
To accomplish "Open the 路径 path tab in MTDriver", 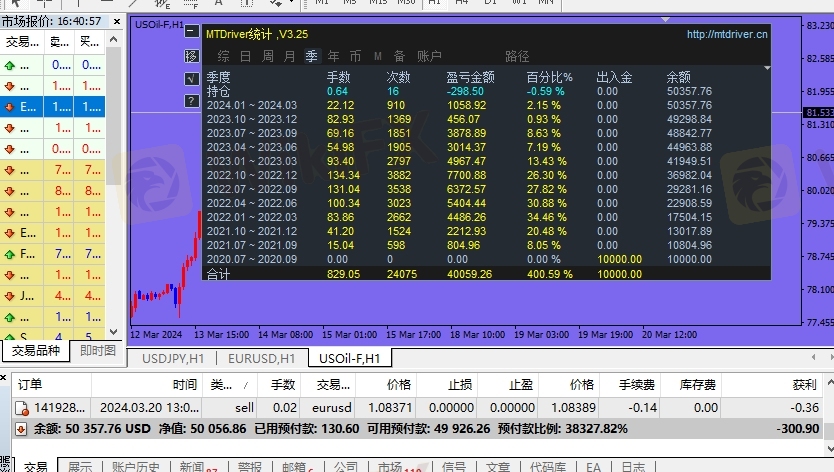I will coord(517,56).
